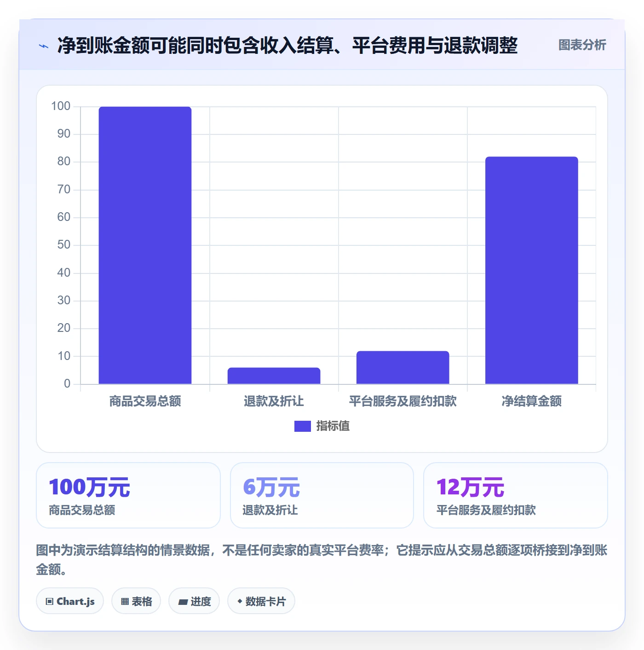Select the 6万元 stat value
The height and width of the screenshot is (650, 644).
point(271,487)
